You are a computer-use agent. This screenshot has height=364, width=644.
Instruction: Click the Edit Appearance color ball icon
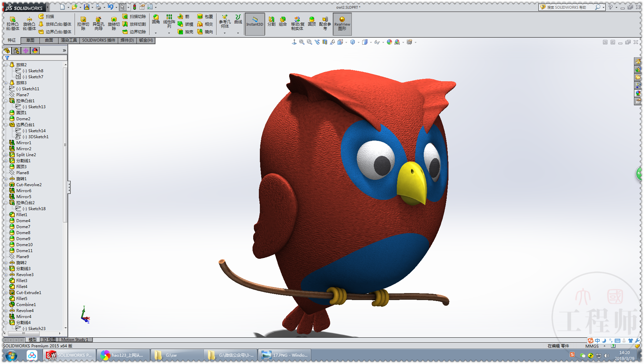tap(389, 42)
